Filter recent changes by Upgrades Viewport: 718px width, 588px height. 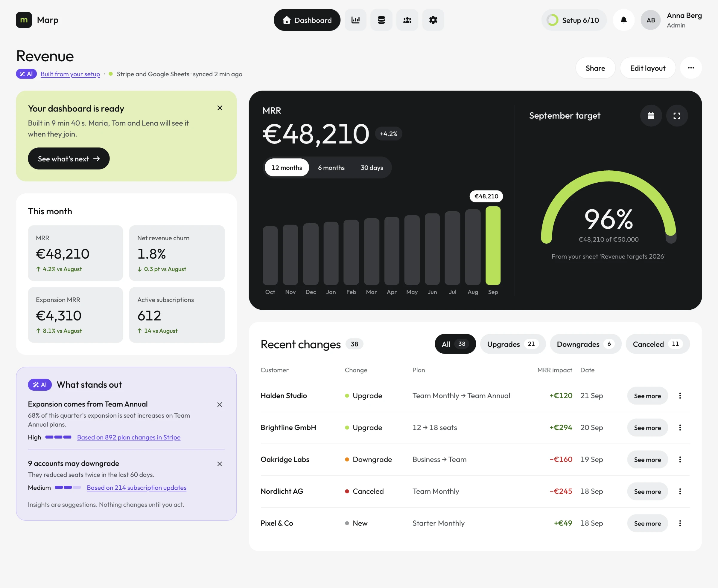pos(512,344)
